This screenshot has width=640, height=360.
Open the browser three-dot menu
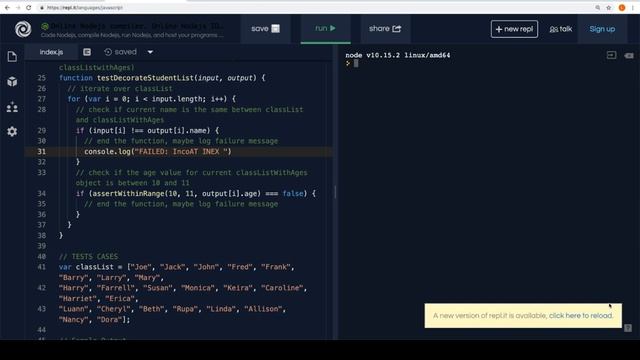coord(633,7)
